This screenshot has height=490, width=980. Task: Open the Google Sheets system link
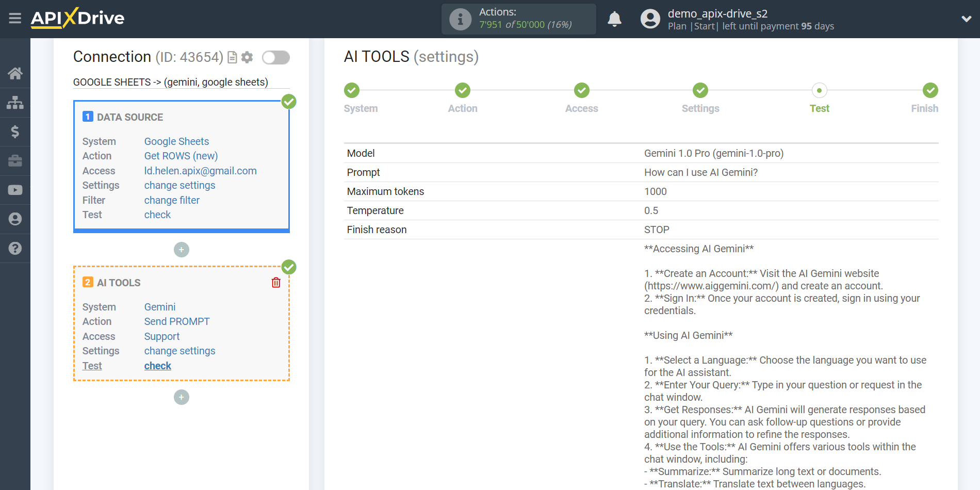(x=176, y=141)
